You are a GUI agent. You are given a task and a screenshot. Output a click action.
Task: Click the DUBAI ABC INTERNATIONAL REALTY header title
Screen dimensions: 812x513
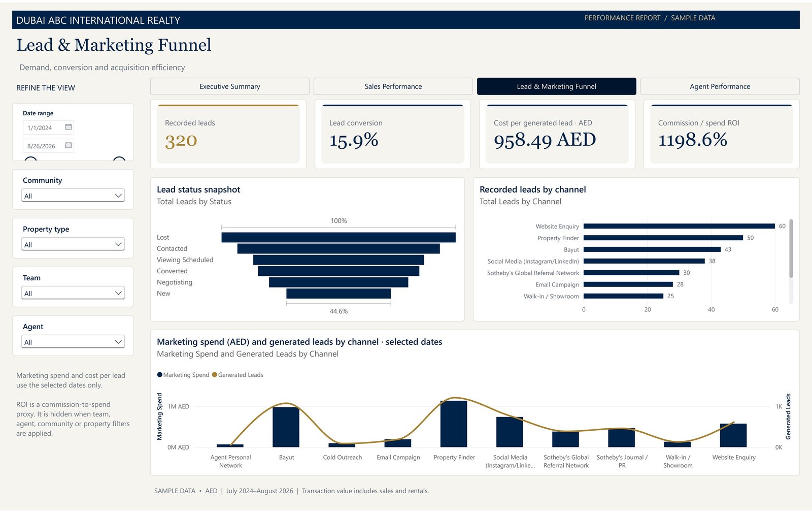98,20
